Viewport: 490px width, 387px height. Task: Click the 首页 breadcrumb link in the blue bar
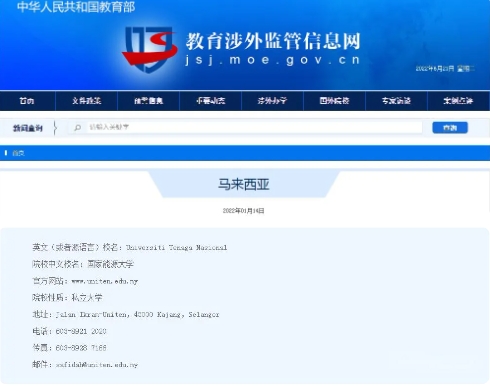18,153
